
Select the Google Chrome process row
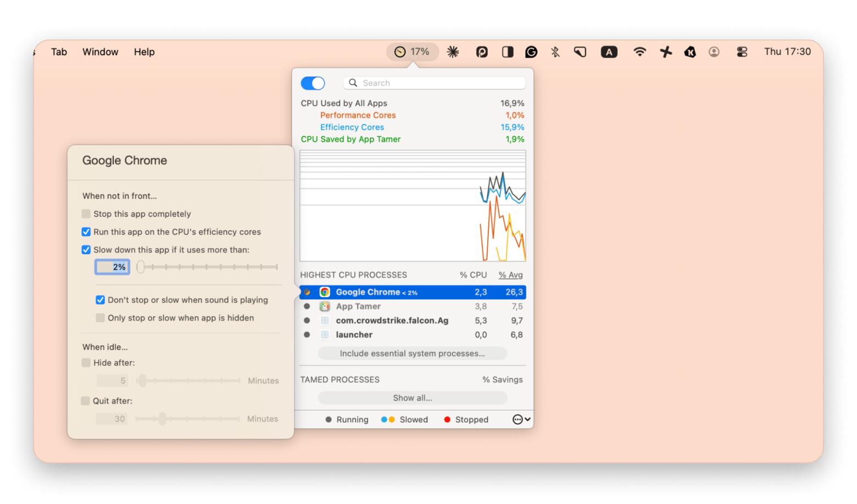413,292
